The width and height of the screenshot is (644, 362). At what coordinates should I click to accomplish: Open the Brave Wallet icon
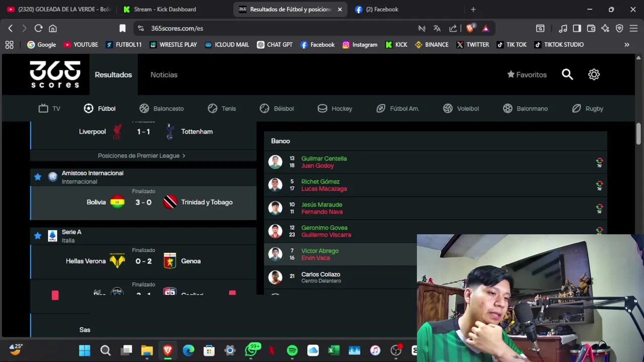tap(591, 28)
